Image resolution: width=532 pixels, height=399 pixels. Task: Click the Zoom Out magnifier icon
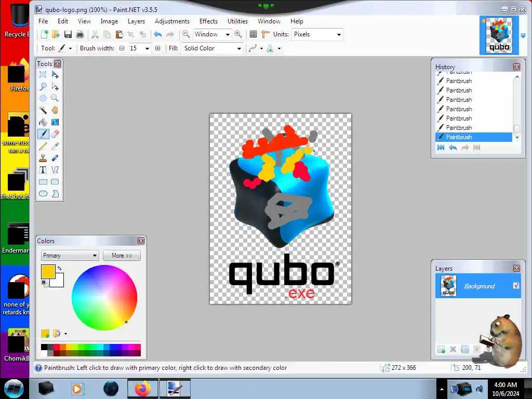186,34
